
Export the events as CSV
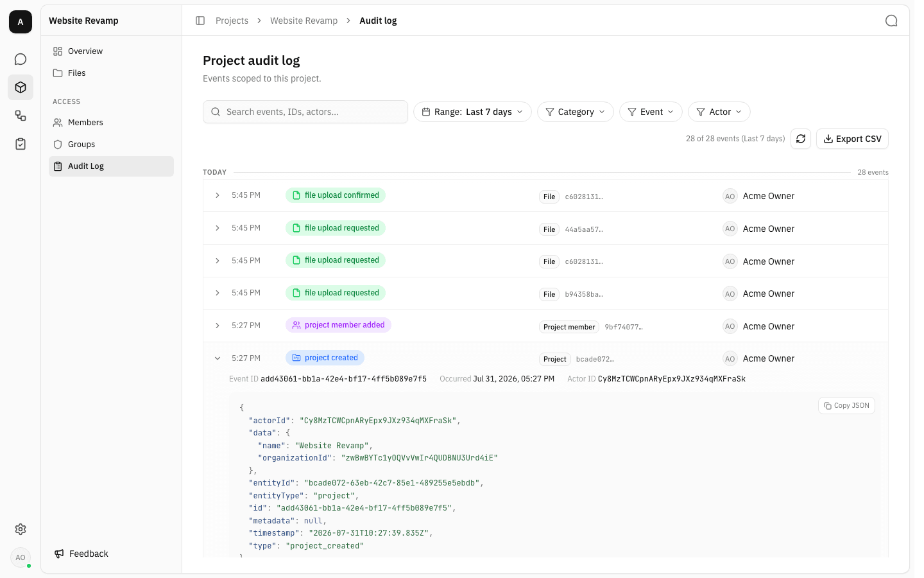point(852,139)
